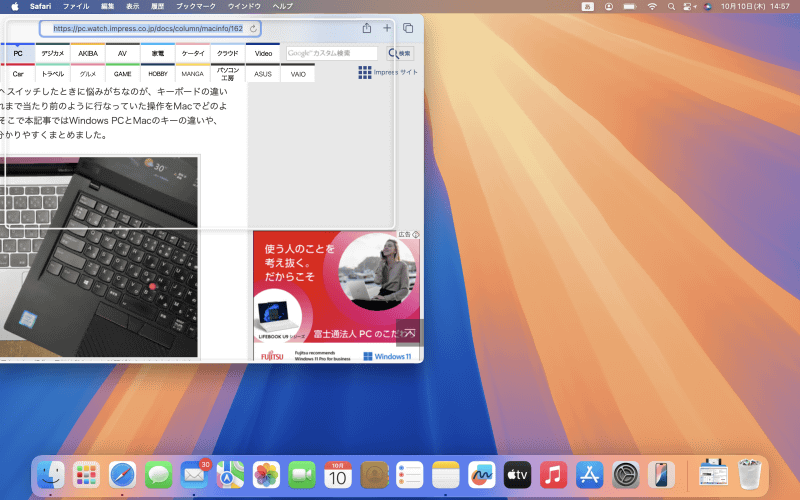Open System Settings gear in Dock

626,475
